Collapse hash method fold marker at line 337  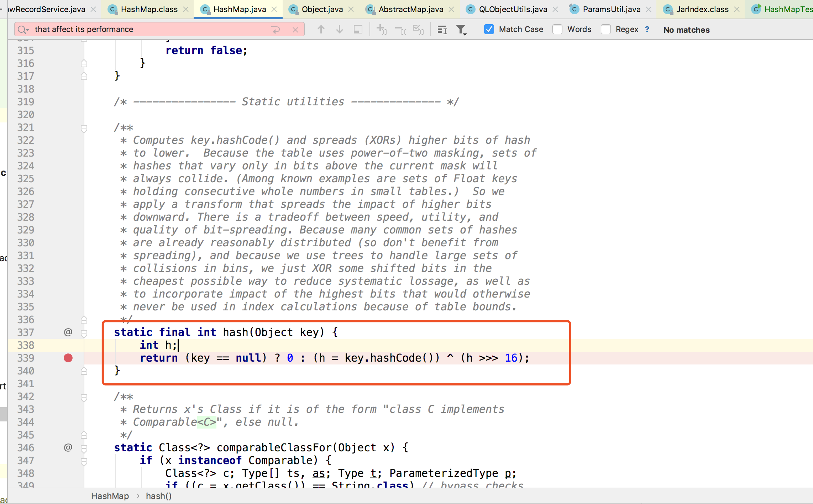pos(84,333)
